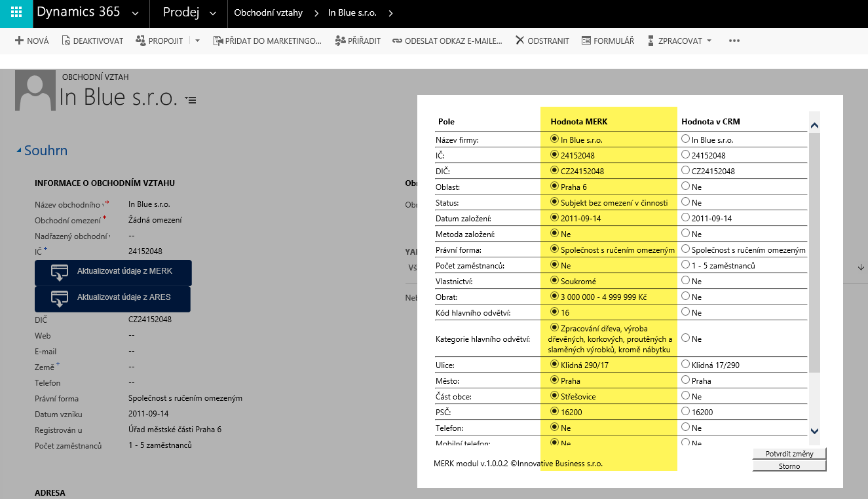Image resolution: width=868 pixels, height=499 pixels.
Task: Click FORMULÁŘ command label
Action: click(614, 41)
